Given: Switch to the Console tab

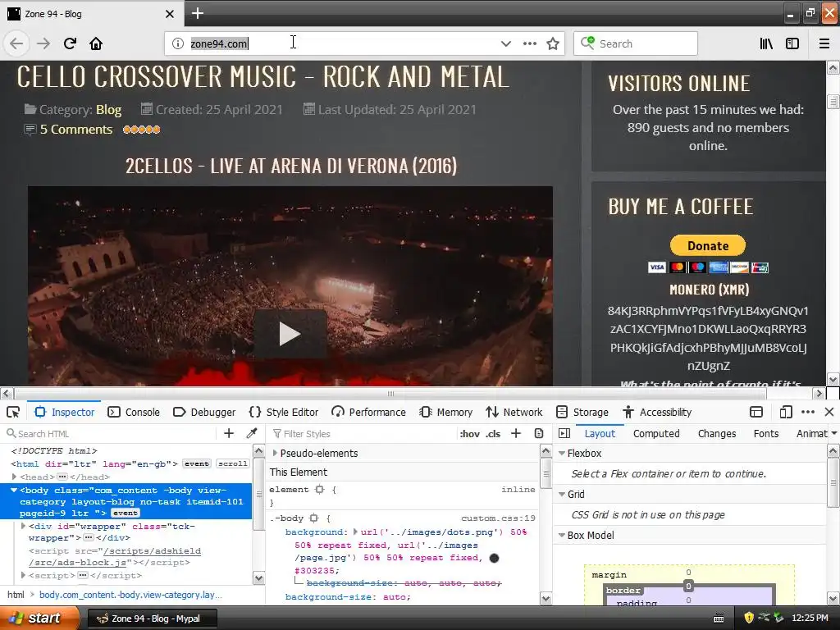Looking at the screenshot, I should [135, 412].
